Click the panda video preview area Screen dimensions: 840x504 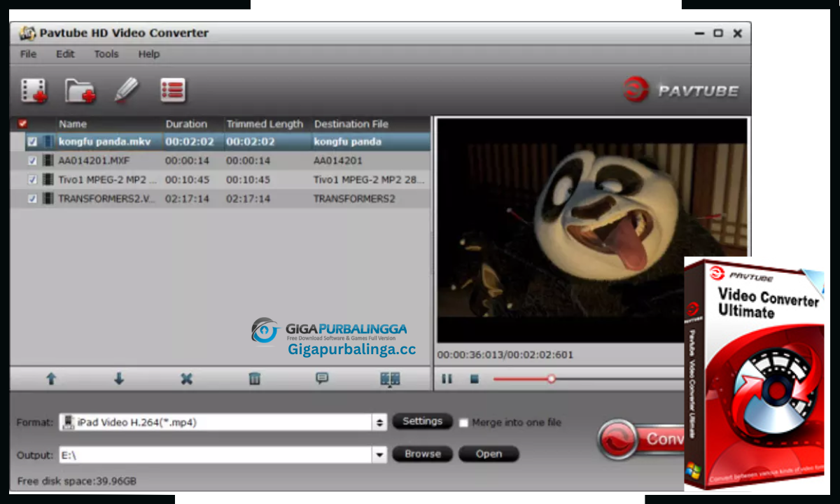click(x=592, y=230)
